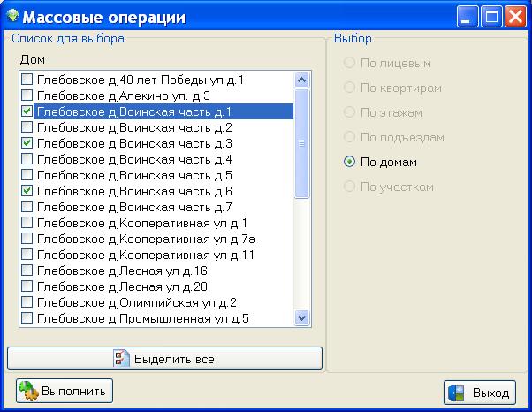The image size is (532, 412).
Task: Select row text Глебовское д,Воинская часть д.4
Action: (134, 159)
